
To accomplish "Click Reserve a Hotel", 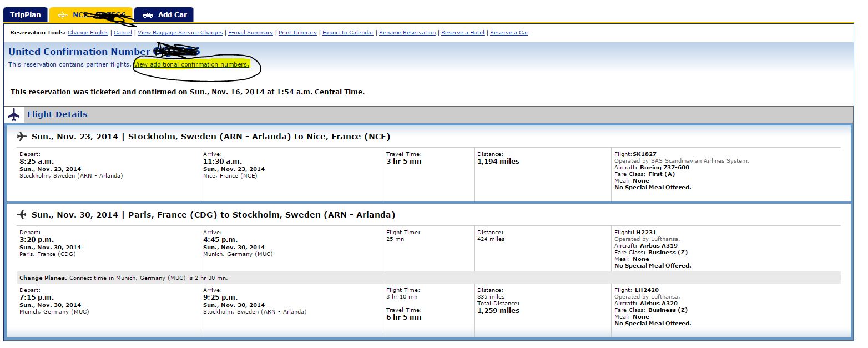I will (463, 33).
